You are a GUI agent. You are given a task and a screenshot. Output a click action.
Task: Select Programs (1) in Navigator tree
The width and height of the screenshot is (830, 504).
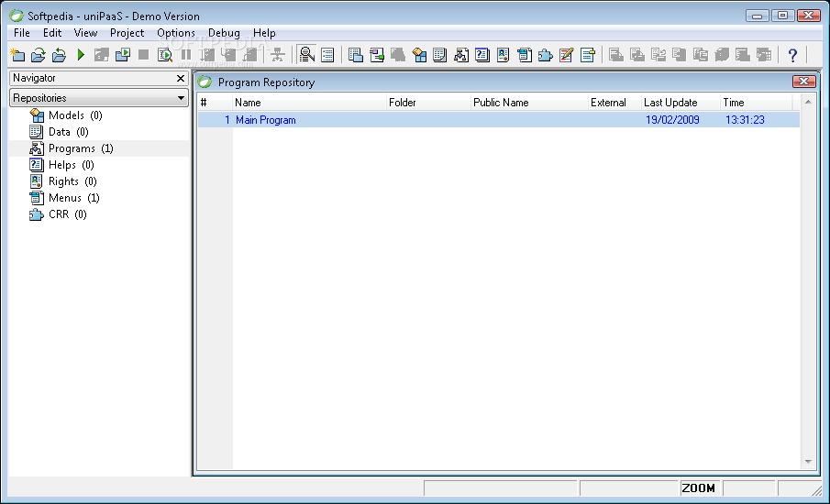coord(81,148)
